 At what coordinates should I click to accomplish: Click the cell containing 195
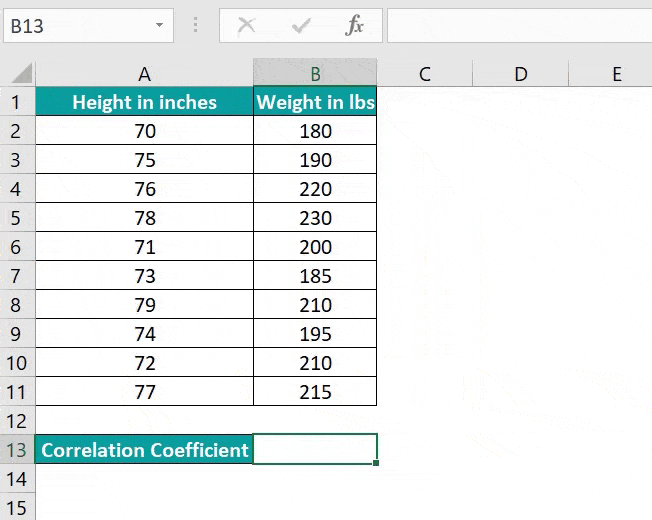click(315, 333)
